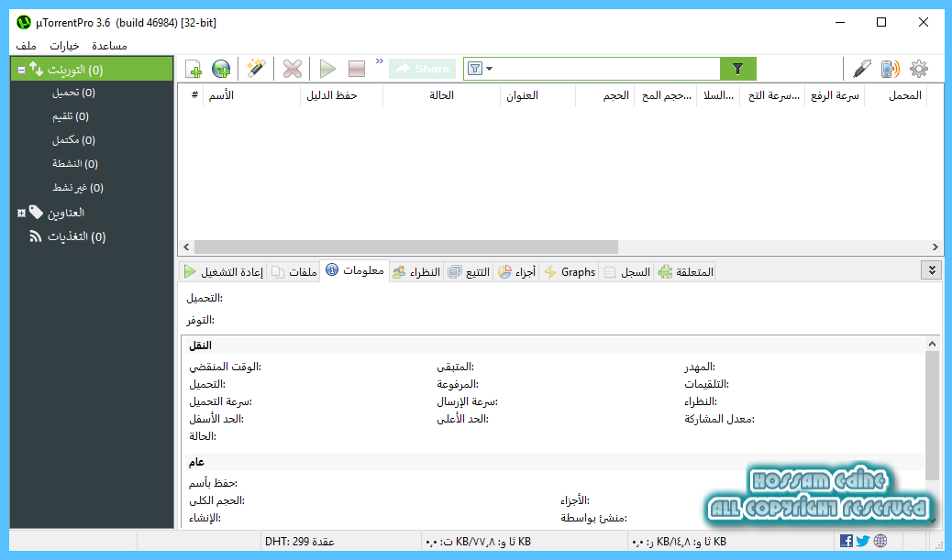This screenshot has height=560, width=952.
Task: Switch to Graphs tab
Action: pyautogui.click(x=570, y=272)
